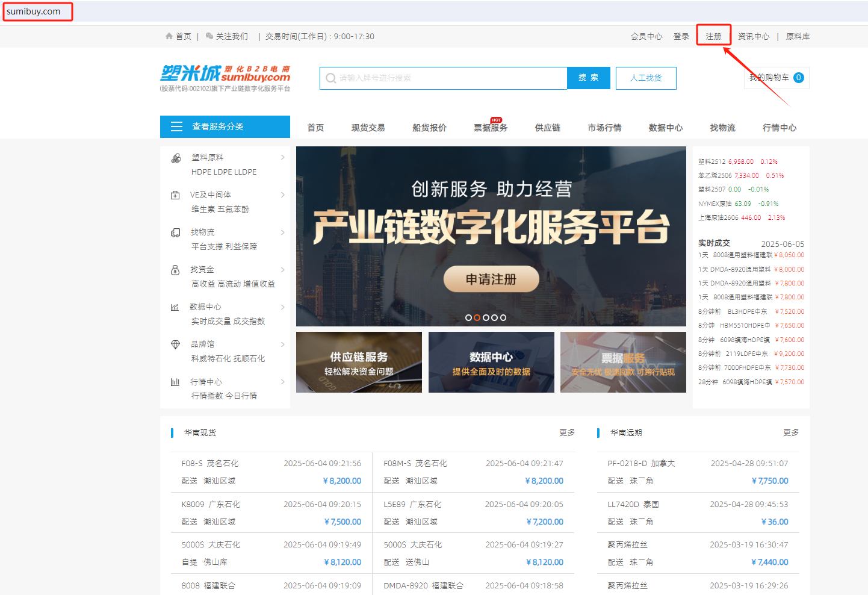Click the 申请注册 banner button
This screenshot has width=868, height=595.
pos(491,279)
